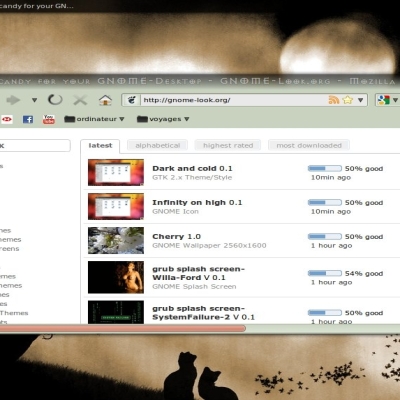Open the history dropdown beside Forward arrow
Screen dimensions: 400x400
click(34, 100)
